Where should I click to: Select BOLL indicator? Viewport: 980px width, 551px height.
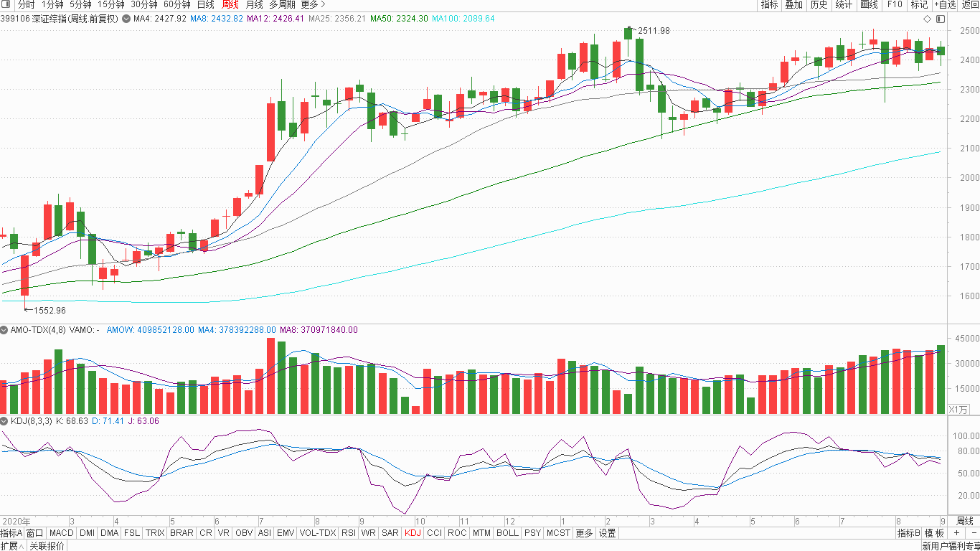coord(507,533)
